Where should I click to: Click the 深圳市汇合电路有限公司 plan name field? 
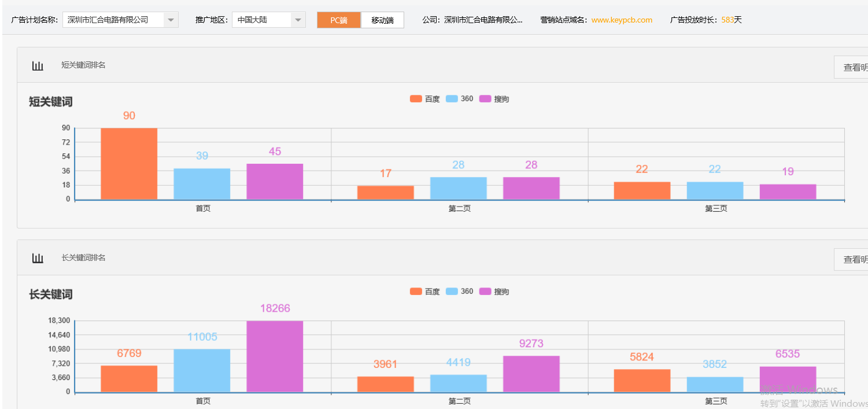coord(113,20)
